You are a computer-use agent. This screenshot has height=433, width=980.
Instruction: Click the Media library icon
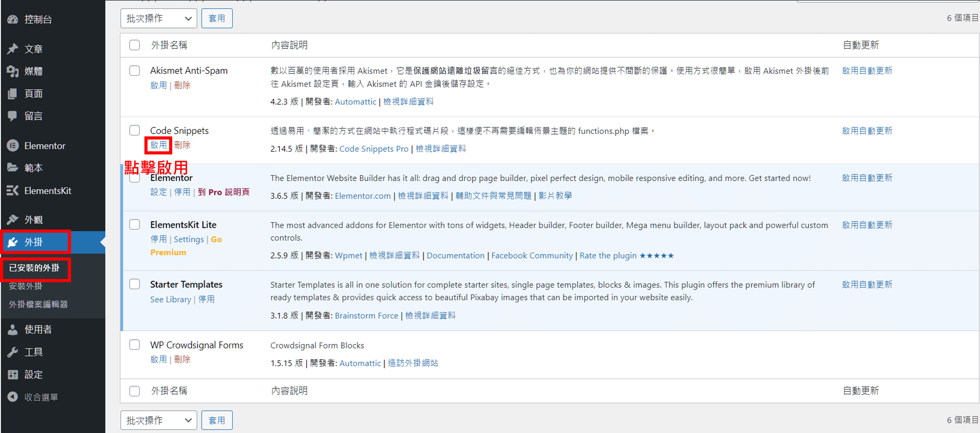[x=12, y=71]
